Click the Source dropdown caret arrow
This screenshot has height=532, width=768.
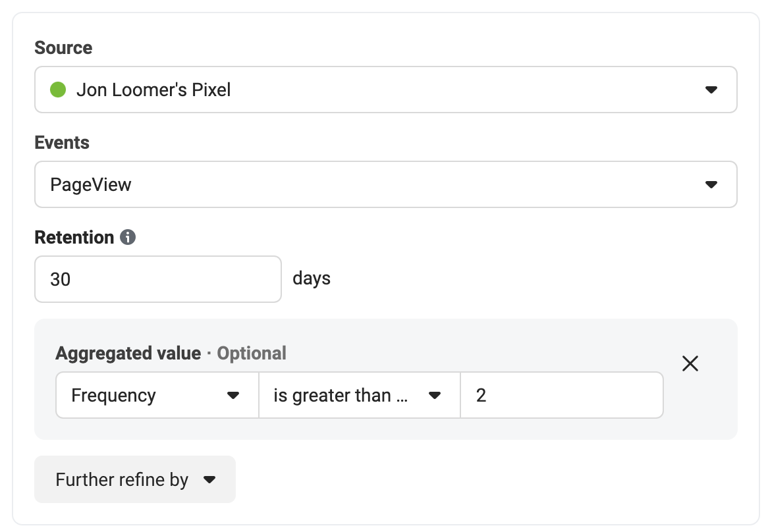pyautogui.click(x=711, y=90)
